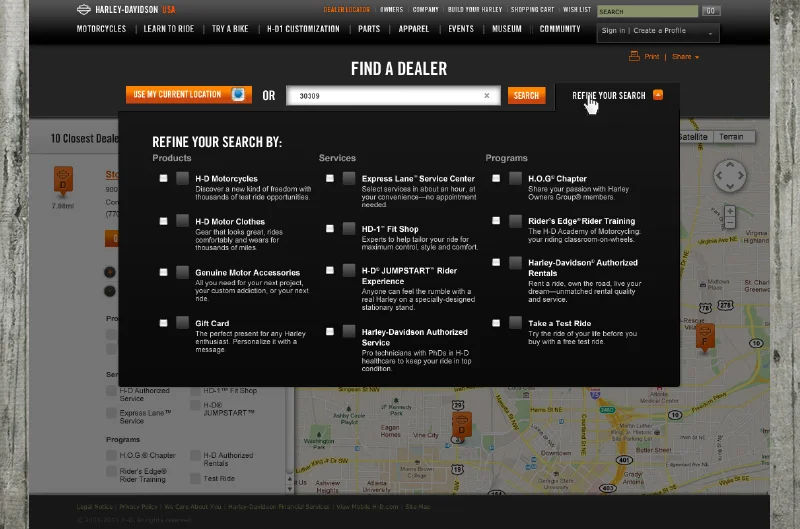The height and width of the screenshot is (529, 800).
Task: Check the H-D Motor Clothes checkbox
Action: 163,221
